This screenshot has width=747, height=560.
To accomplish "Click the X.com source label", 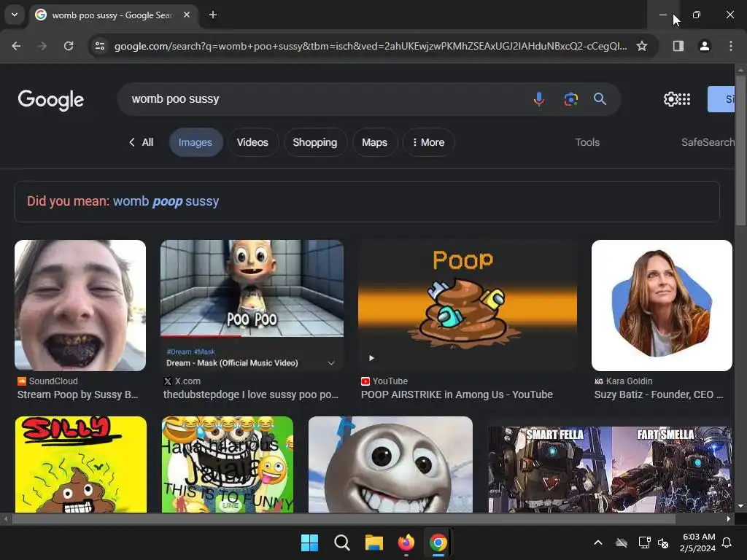I will point(187,381).
